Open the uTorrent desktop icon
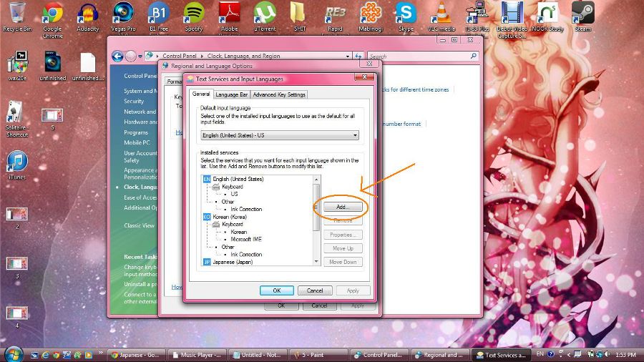 [x=265, y=14]
